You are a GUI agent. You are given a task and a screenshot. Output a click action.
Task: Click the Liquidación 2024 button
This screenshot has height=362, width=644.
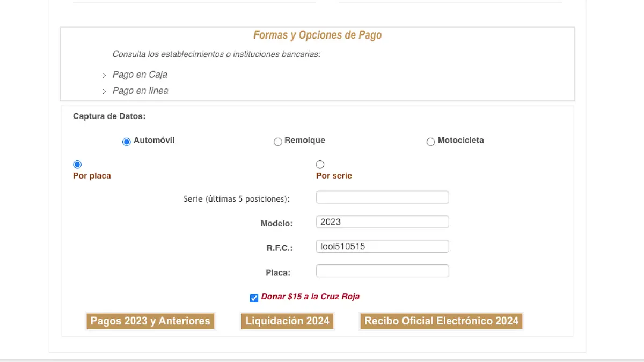287,321
